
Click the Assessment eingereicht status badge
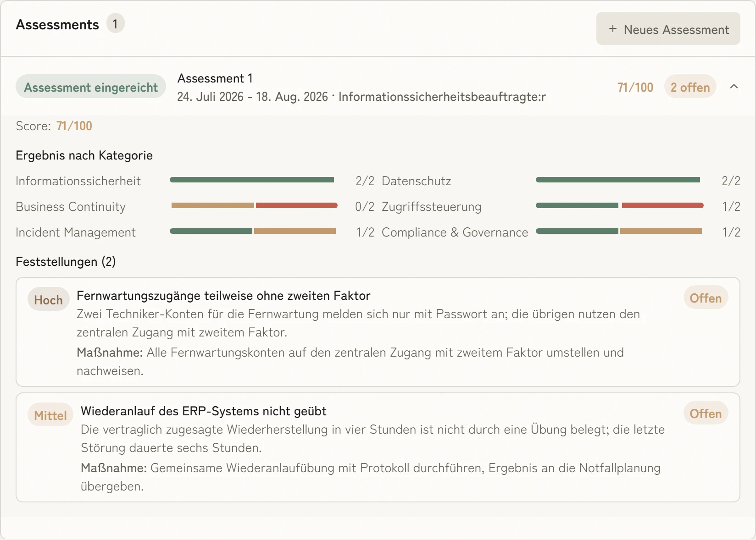pyautogui.click(x=91, y=87)
